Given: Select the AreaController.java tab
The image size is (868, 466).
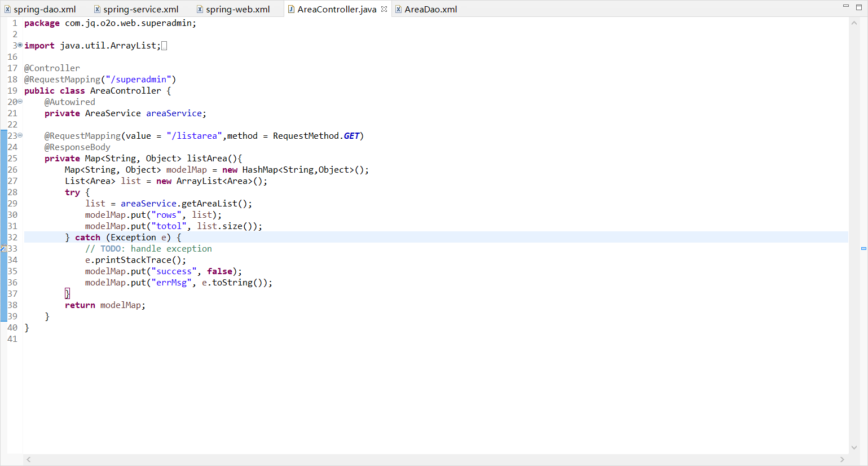Looking at the screenshot, I should click(337, 9).
